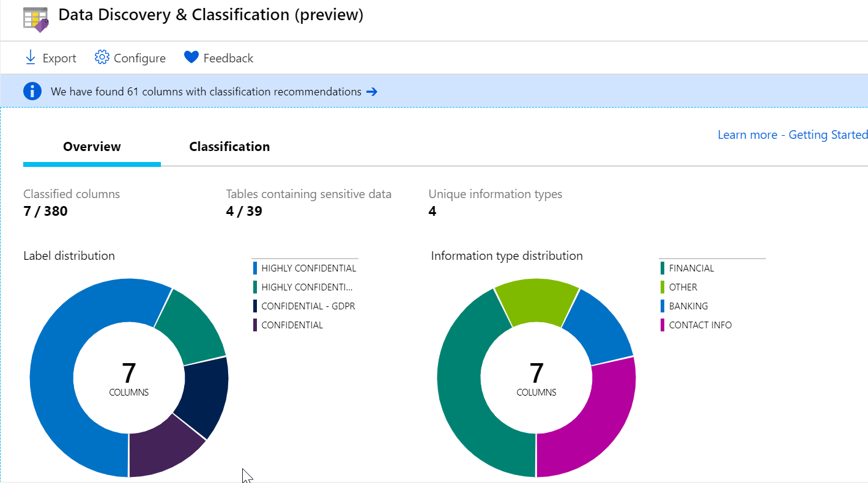The width and height of the screenshot is (868, 483).
Task: Click the Confidential - GDPR legend swatch
Action: (x=255, y=306)
